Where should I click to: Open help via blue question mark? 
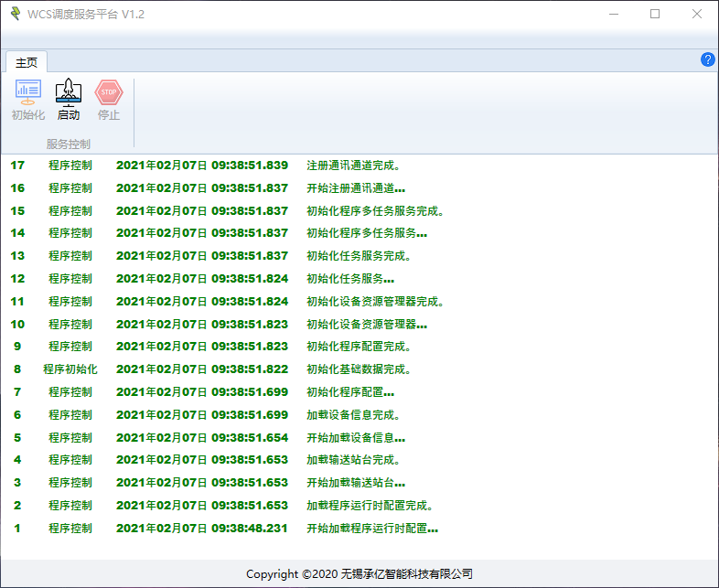coord(707,59)
